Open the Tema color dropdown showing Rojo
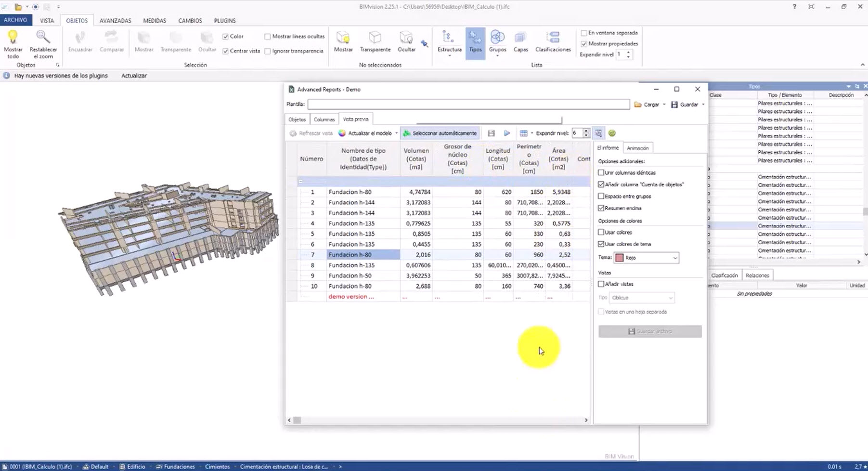The width and height of the screenshot is (868, 471). [x=646, y=258]
